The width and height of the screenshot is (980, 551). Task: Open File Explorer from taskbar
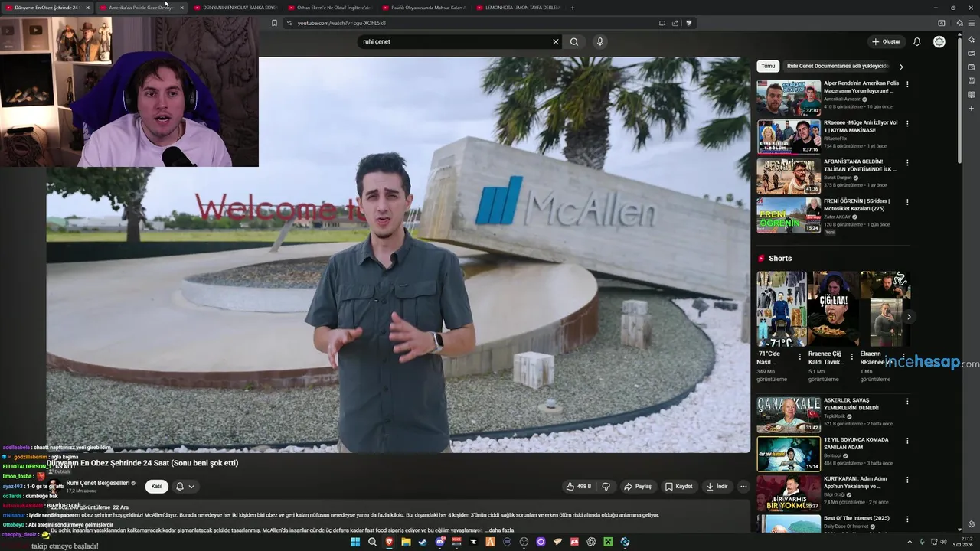(x=406, y=542)
